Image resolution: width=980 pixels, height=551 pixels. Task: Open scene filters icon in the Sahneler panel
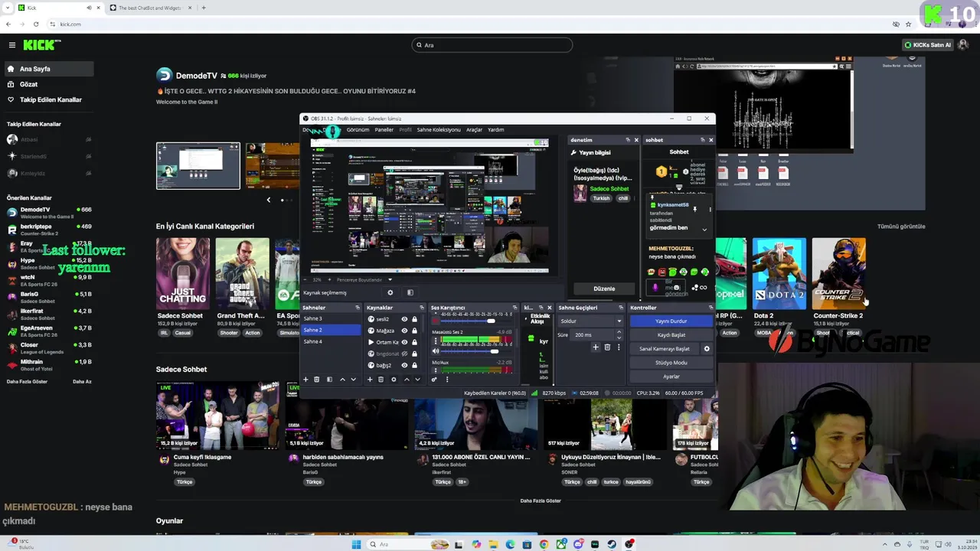click(x=329, y=380)
